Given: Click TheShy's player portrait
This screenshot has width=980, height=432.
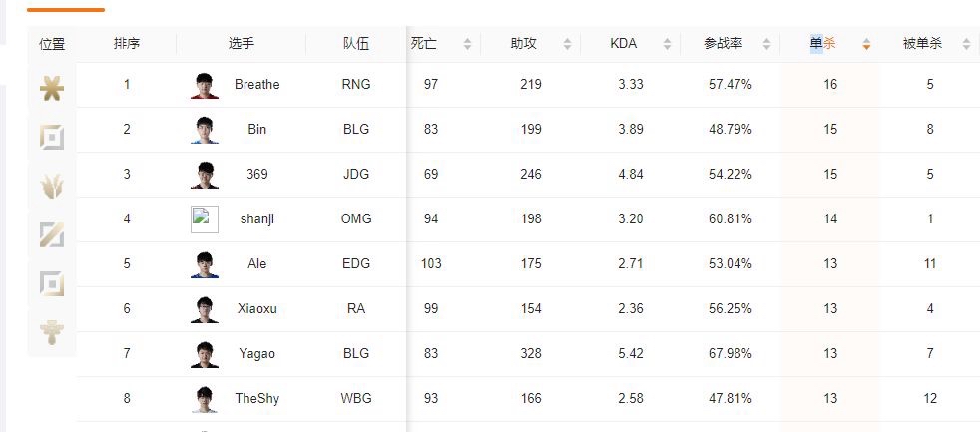Looking at the screenshot, I should [x=205, y=399].
